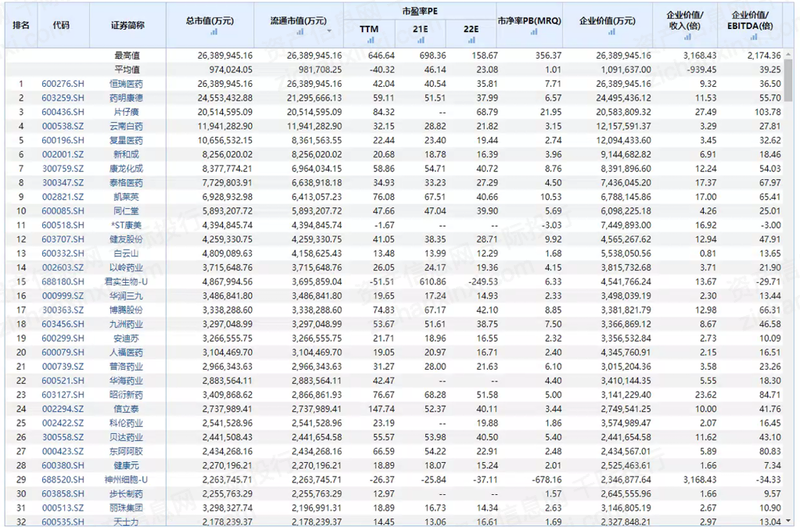Image resolution: width=800 pixels, height=527 pixels.
Task: Open stock code 600085.SH
Action: 63,211
